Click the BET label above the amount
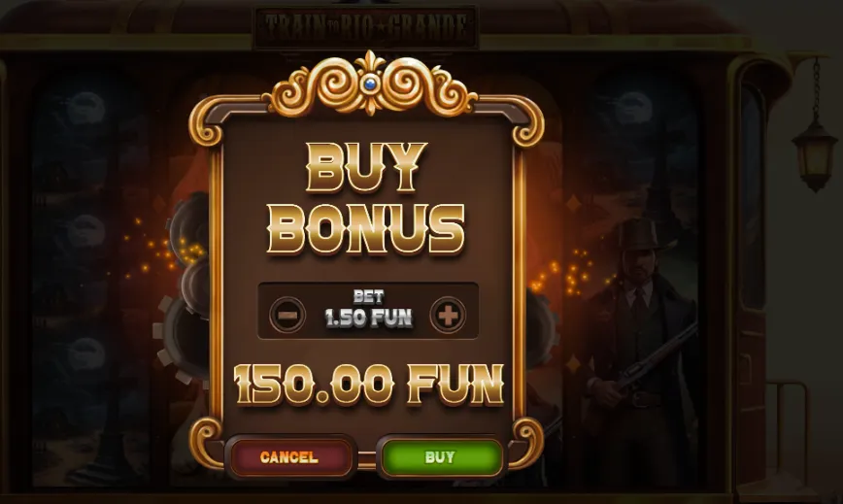The height and width of the screenshot is (504, 843). [x=368, y=296]
